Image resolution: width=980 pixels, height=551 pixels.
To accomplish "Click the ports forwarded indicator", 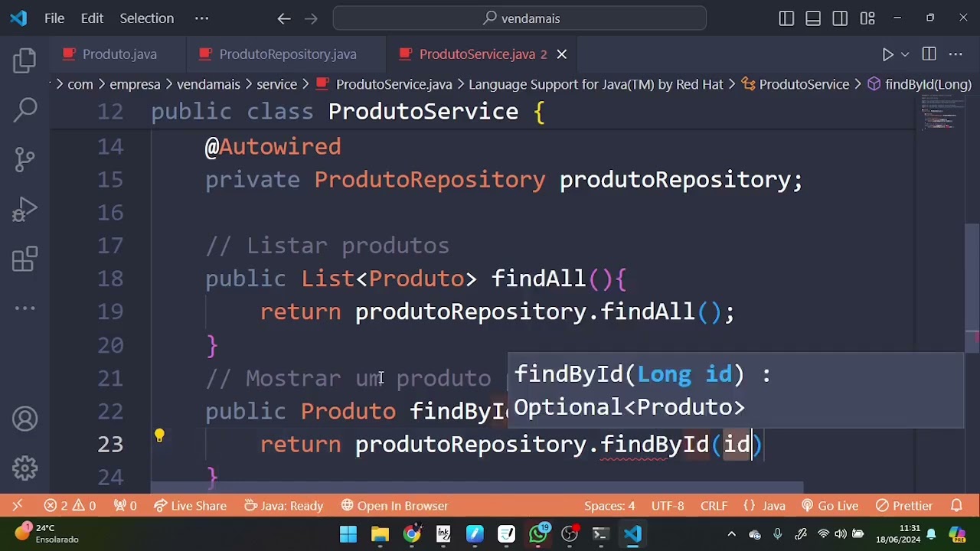I will point(125,506).
